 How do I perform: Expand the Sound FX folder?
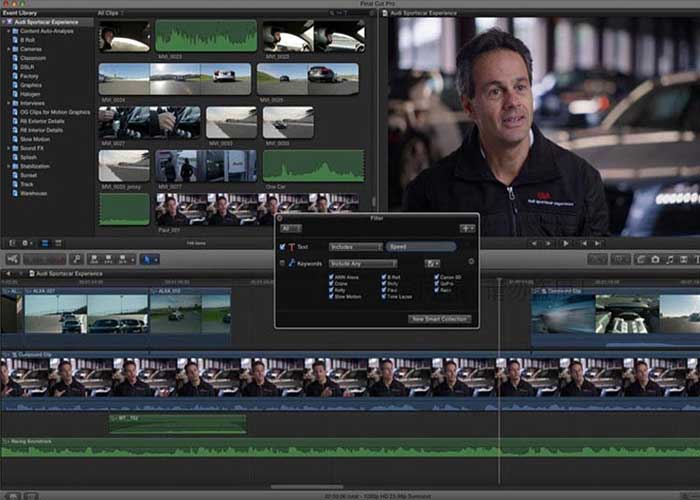(x=9, y=148)
